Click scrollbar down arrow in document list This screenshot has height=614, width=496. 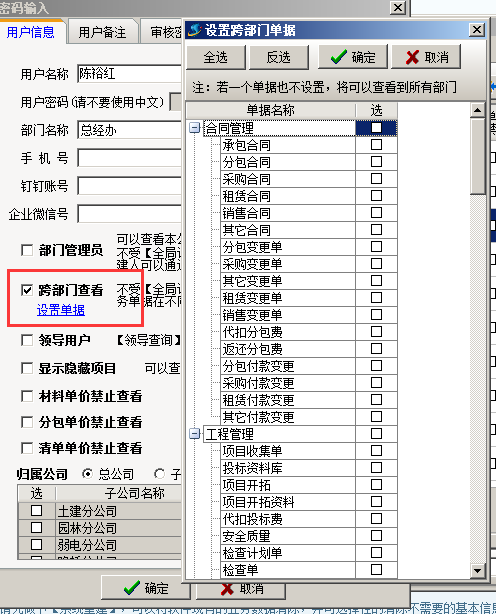(x=477, y=571)
